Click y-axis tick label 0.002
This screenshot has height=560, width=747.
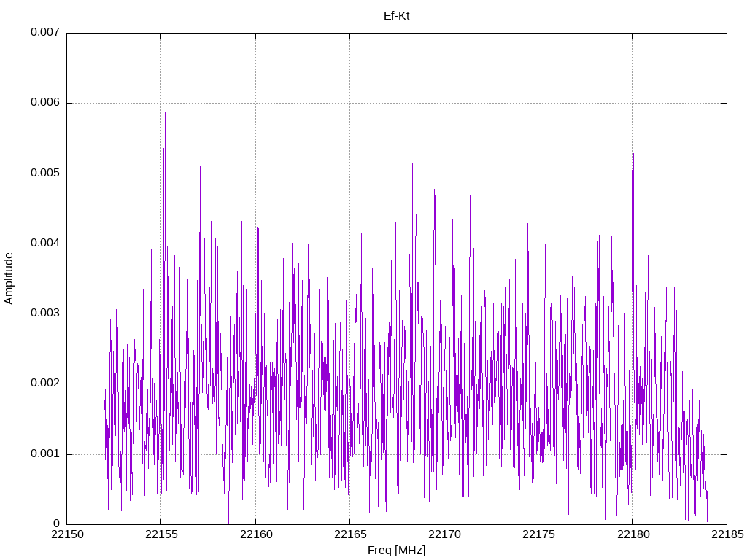pyautogui.click(x=45, y=384)
